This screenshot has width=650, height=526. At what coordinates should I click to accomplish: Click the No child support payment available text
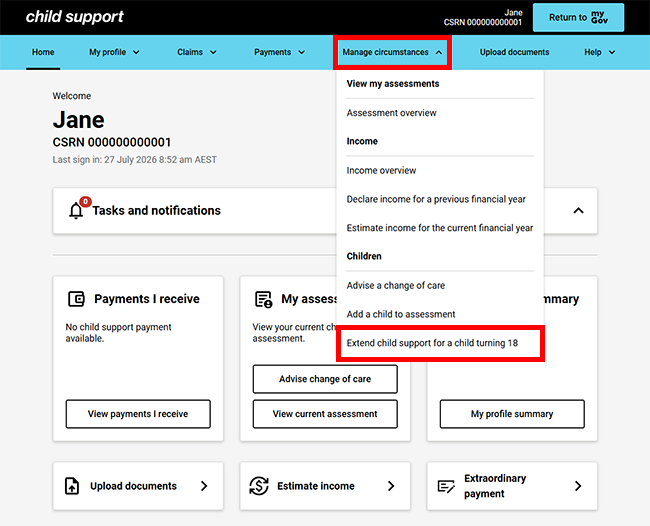[x=118, y=332]
